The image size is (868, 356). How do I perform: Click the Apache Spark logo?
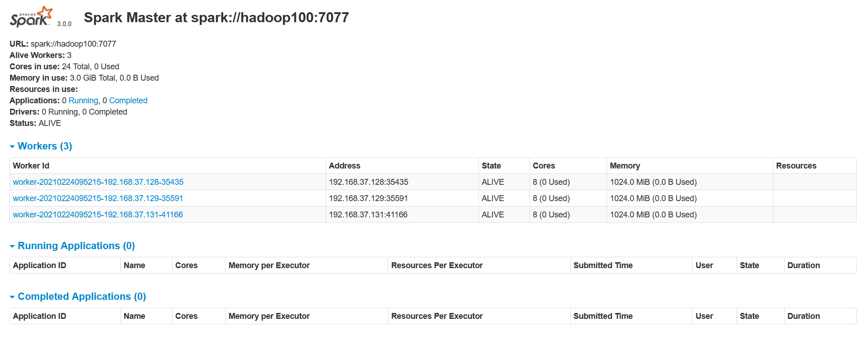(x=31, y=17)
